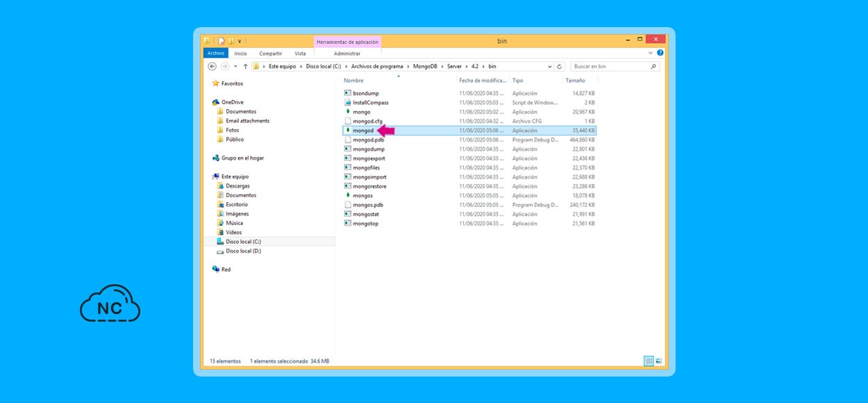Click the InstallCompass script icon

[x=348, y=102]
